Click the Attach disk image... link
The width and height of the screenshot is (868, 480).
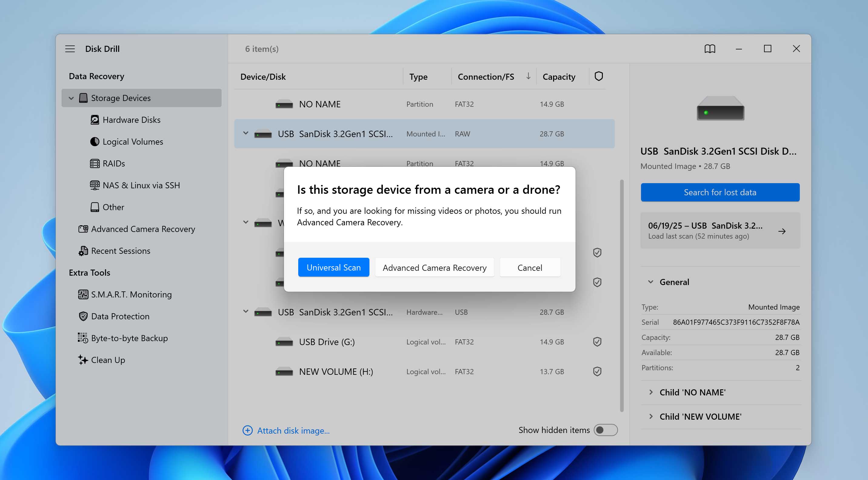(293, 431)
